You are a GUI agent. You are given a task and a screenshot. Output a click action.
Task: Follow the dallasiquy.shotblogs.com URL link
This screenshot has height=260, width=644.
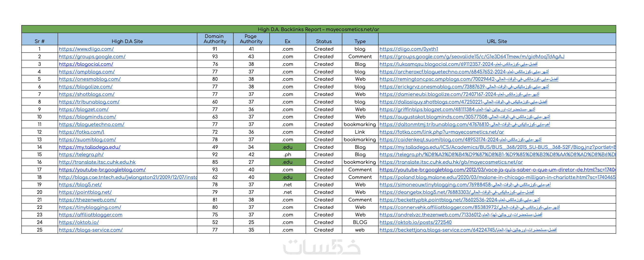(463, 102)
